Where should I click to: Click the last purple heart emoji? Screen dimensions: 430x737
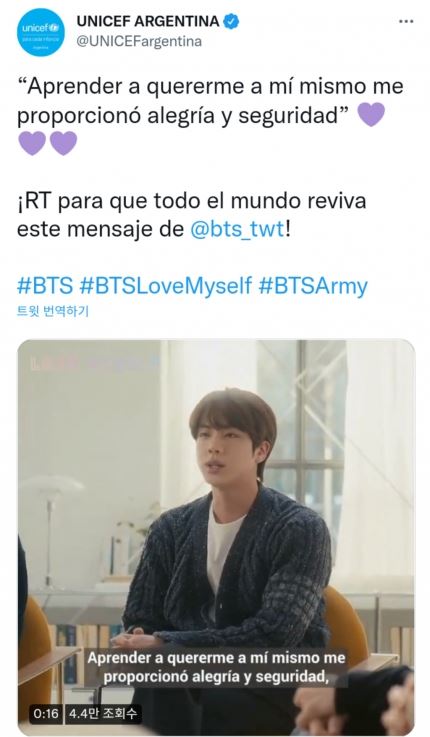(63, 143)
